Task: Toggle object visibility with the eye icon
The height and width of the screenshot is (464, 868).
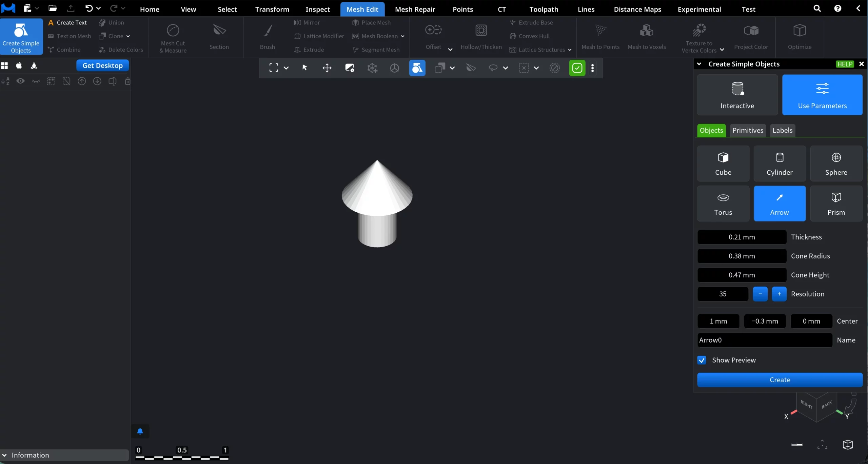Action: pos(20,81)
